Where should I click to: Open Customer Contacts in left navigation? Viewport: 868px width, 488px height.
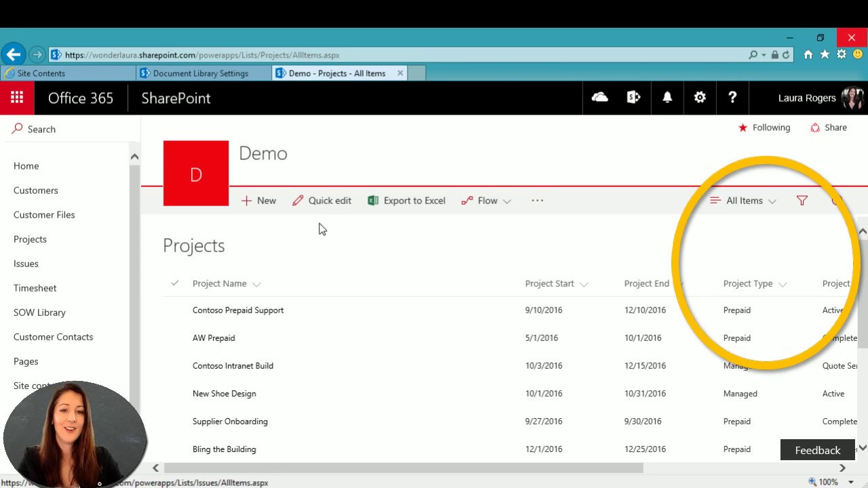[53, 337]
